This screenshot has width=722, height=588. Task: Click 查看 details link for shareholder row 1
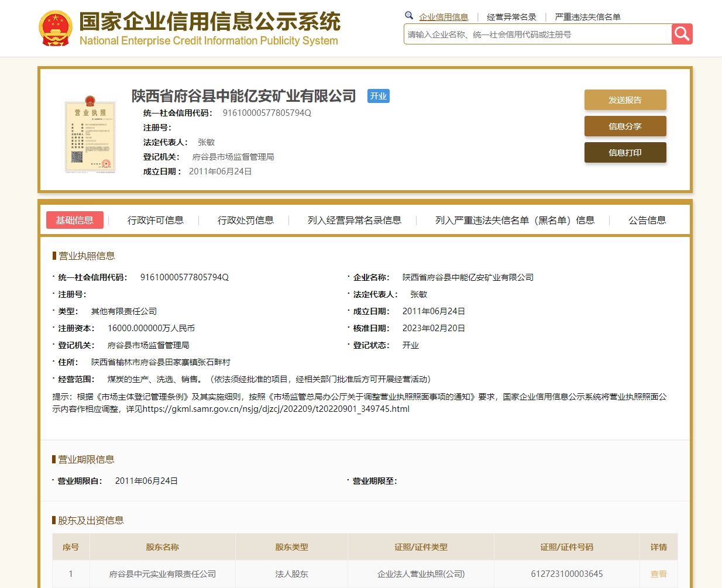tap(658, 574)
